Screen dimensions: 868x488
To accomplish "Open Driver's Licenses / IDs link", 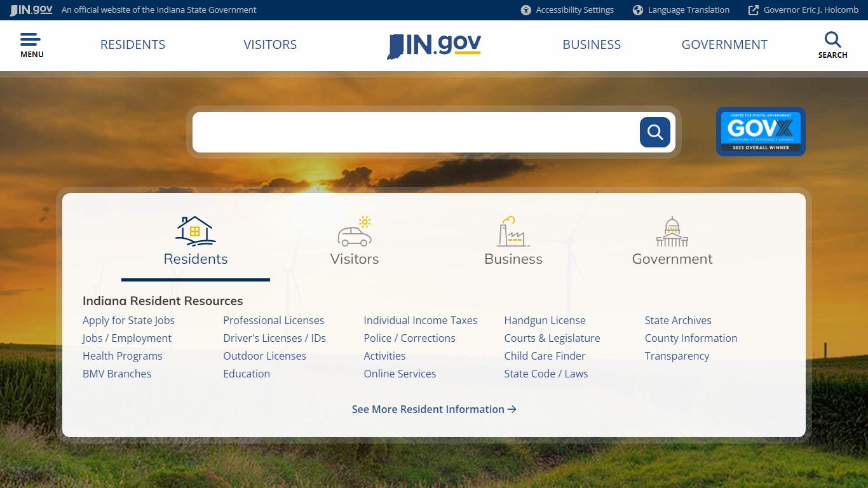I will click(275, 338).
